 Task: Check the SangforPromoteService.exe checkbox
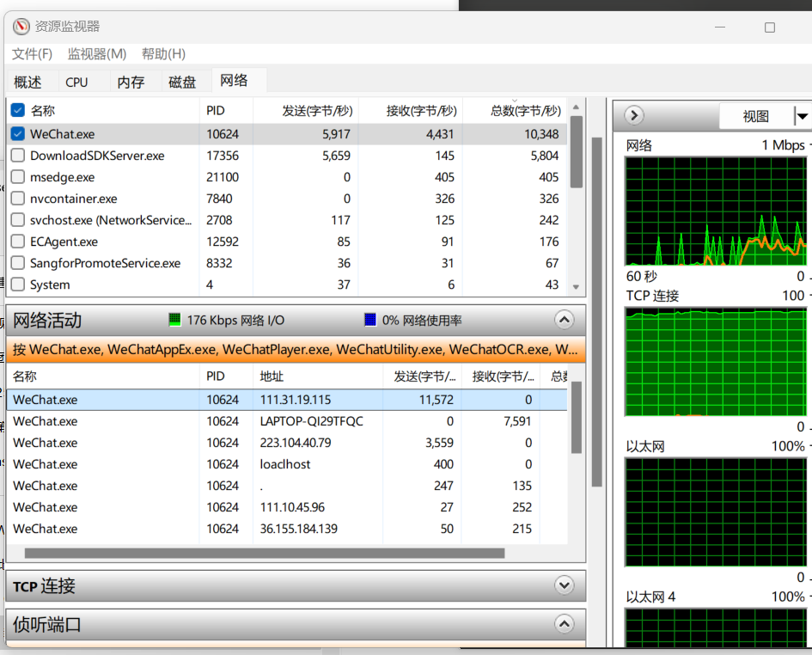[17, 263]
